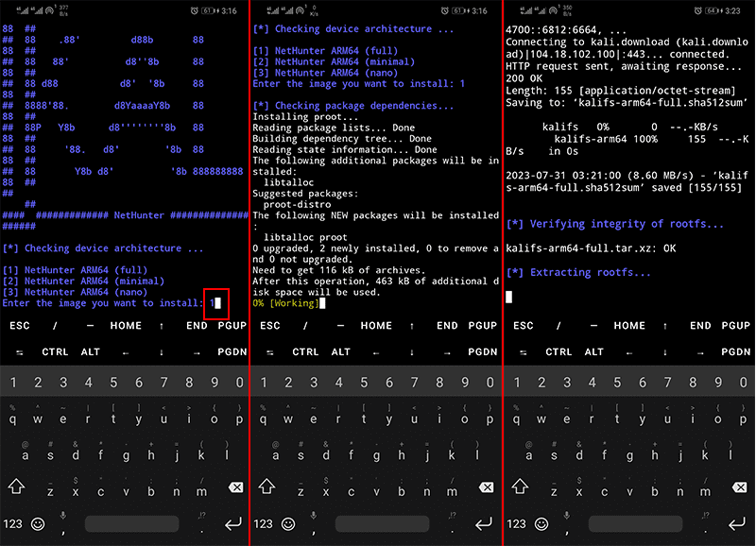Open emoji picker on NetHunter banner phone keyboard
The width and height of the screenshot is (756, 546).
tap(38, 523)
